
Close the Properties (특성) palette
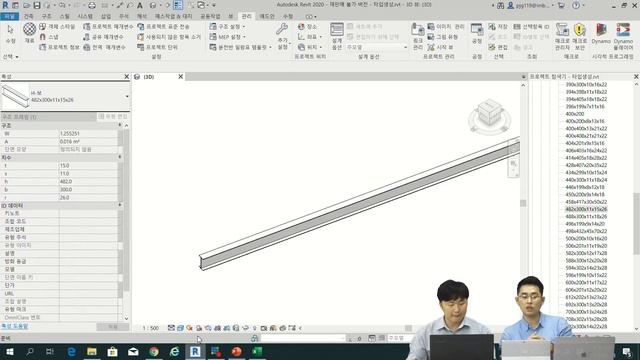[x=127, y=77]
